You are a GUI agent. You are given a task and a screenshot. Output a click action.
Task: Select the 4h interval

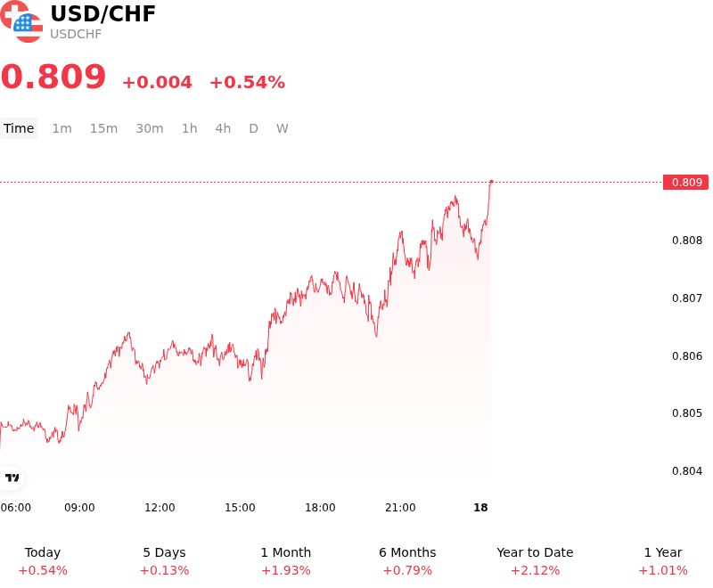pos(223,128)
